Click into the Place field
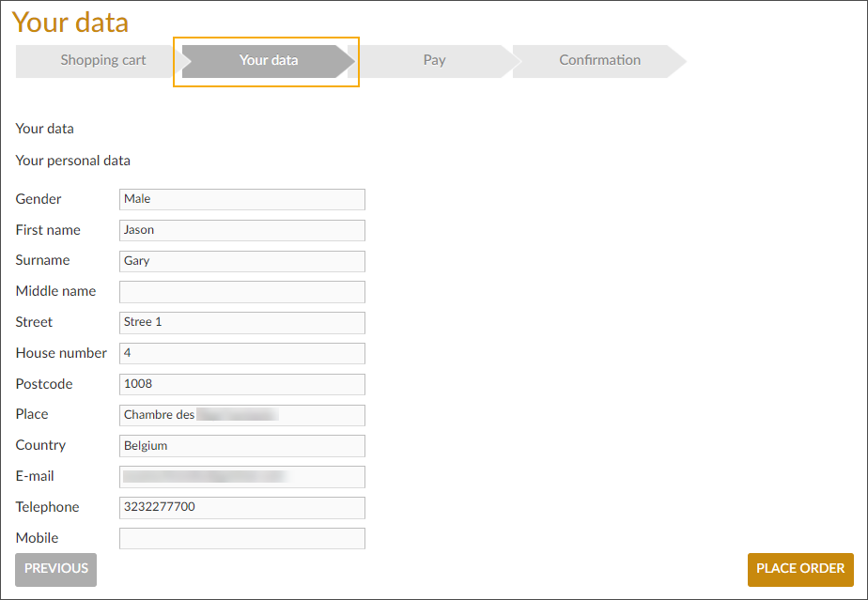Image resolution: width=868 pixels, height=600 pixels. pyautogui.click(x=242, y=415)
